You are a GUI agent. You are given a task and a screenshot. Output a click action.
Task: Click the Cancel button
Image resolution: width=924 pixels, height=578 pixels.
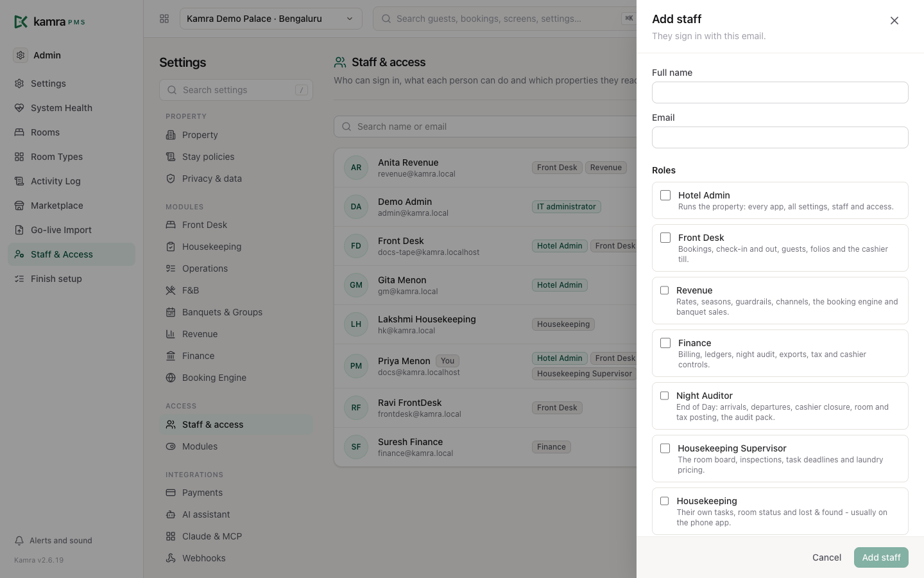pyautogui.click(x=826, y=557)
